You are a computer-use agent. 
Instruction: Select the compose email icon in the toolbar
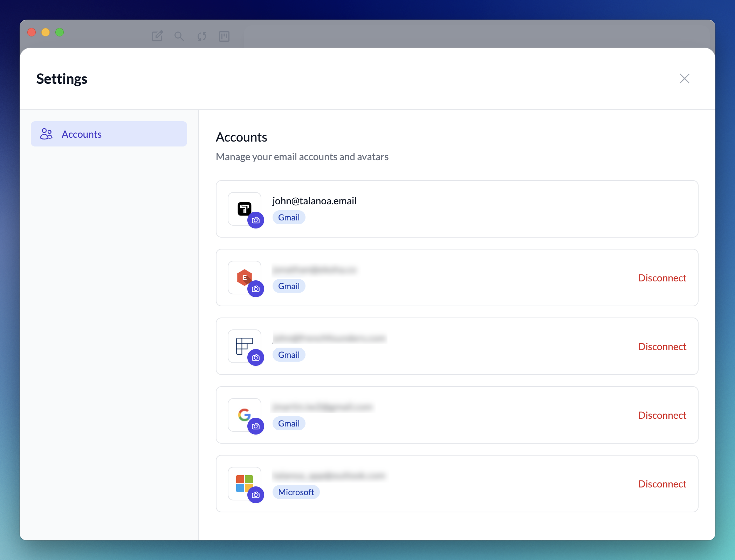point(157,36)
